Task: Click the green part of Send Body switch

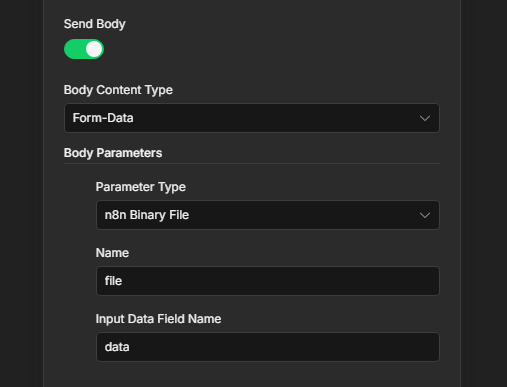Action: [x=74, y=49]
